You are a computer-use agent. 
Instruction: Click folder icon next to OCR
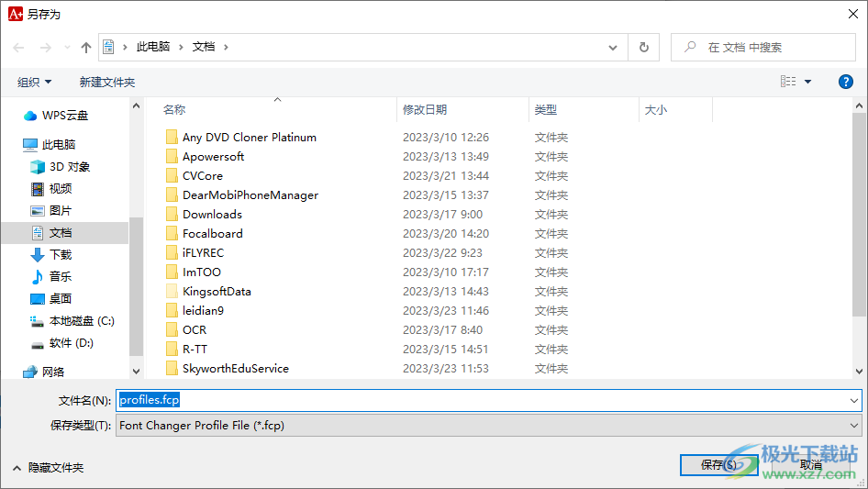[172, 330]
